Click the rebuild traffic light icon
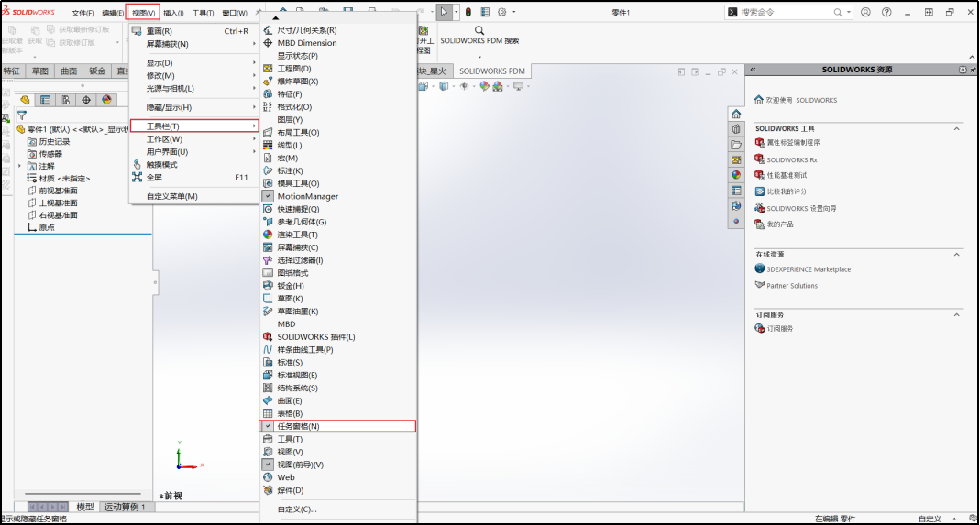Viewport: 980px width, 525px height. (x=468, y=12)
